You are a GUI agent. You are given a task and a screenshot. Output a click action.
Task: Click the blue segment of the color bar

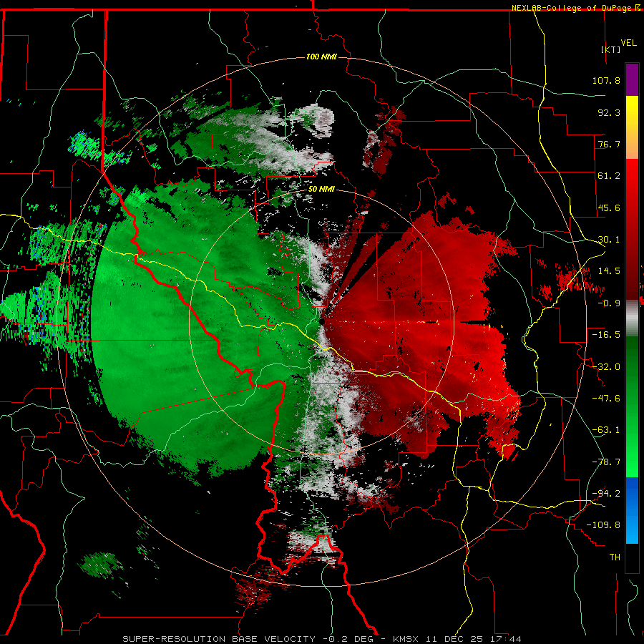click(632, 510)
